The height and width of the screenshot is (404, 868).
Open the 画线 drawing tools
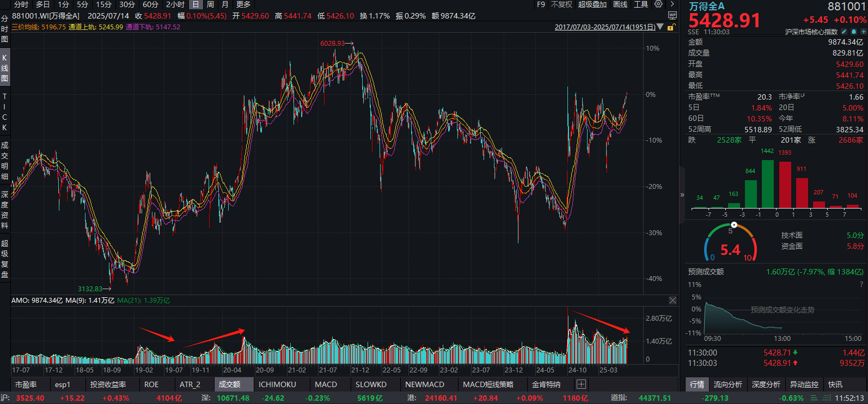coord(620,4)
